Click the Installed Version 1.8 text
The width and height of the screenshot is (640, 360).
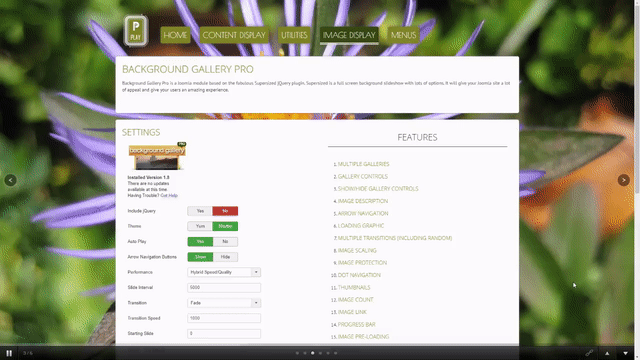pyautogui.click(x=148, y=178)
